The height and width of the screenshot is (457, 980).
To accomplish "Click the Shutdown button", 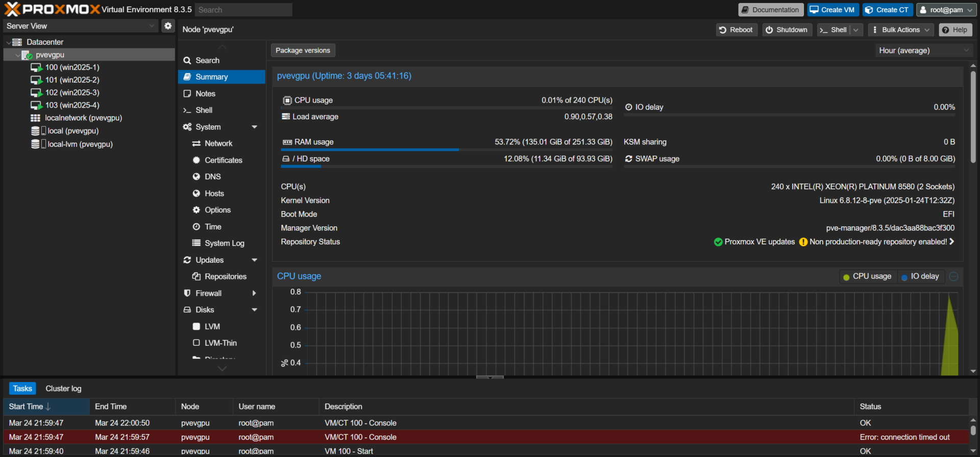I will [x=787, y=30].
